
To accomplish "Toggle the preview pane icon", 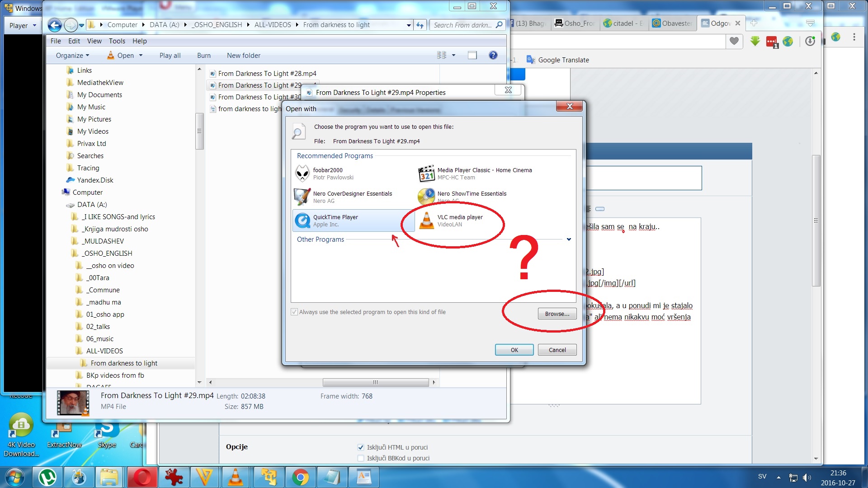I will [472, 55].
